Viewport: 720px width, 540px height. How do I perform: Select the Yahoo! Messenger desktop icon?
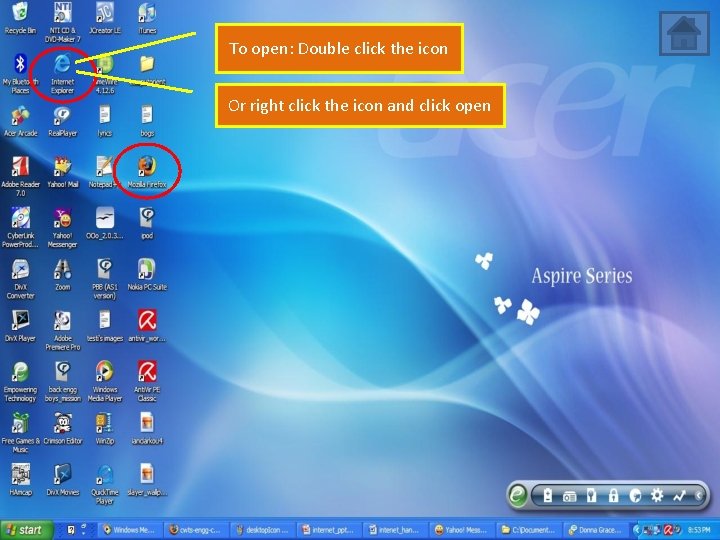pyautogui.click(x=62, y=228)
